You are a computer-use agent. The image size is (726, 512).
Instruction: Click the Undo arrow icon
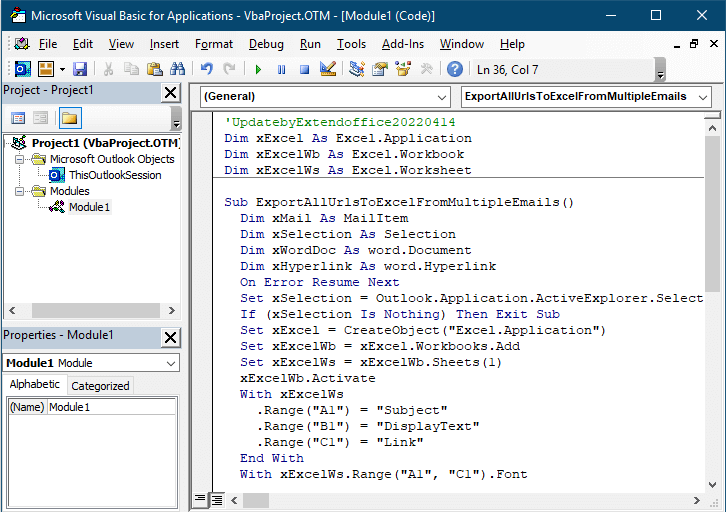(207, 69)
